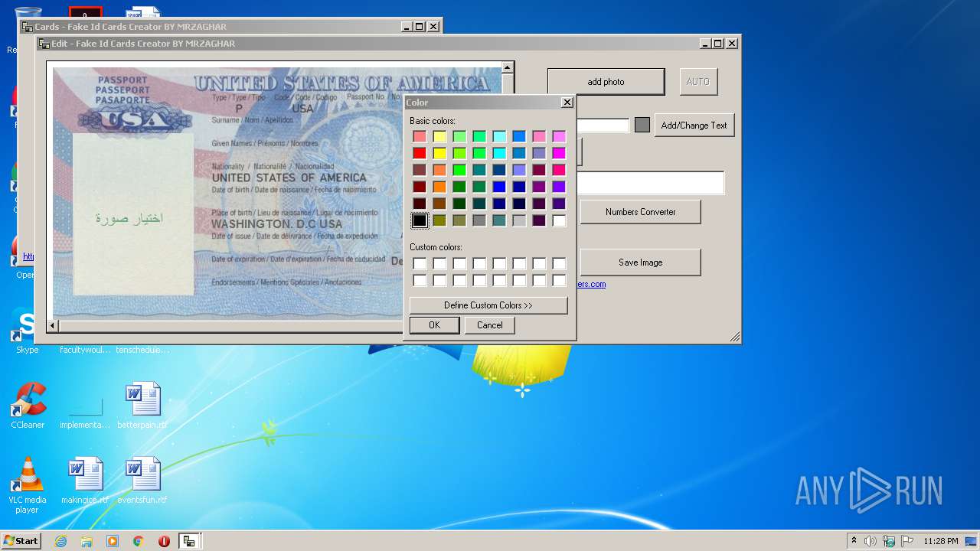Viewport: 980px width, 551px height.
Task: Select the pure blue swatch in the fourth row
Action: [x=499, y=187]
